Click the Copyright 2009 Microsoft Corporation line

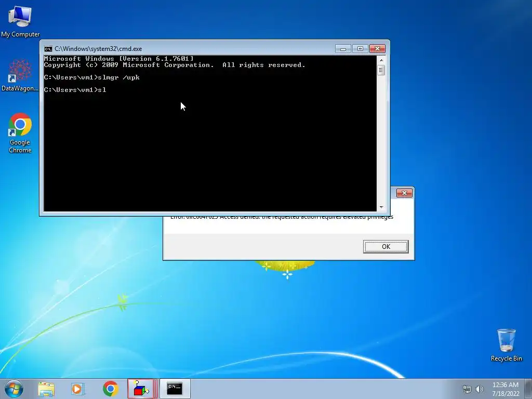pyautogui.click(x=175, y=65)
